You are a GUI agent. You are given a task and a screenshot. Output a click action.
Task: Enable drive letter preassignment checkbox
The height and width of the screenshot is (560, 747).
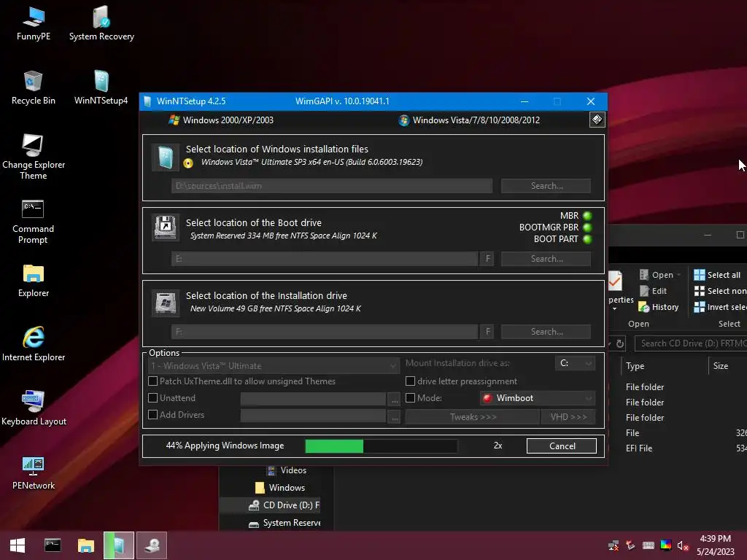410,381
